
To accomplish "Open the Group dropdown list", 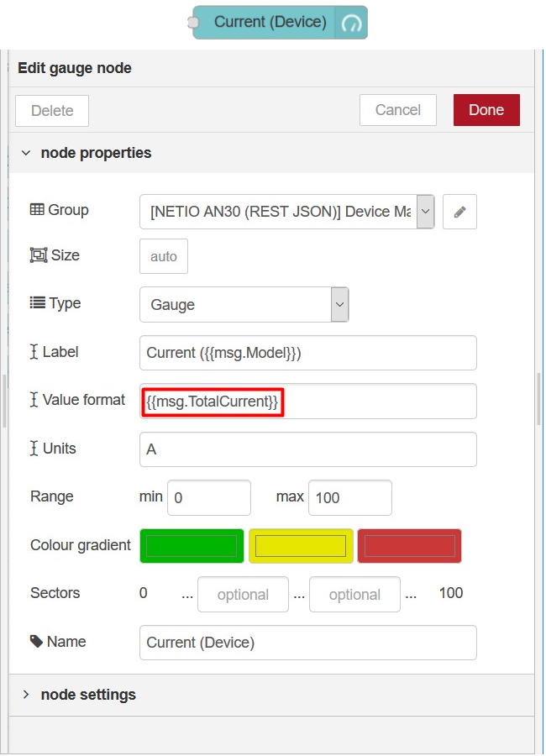I will point(287,212).
